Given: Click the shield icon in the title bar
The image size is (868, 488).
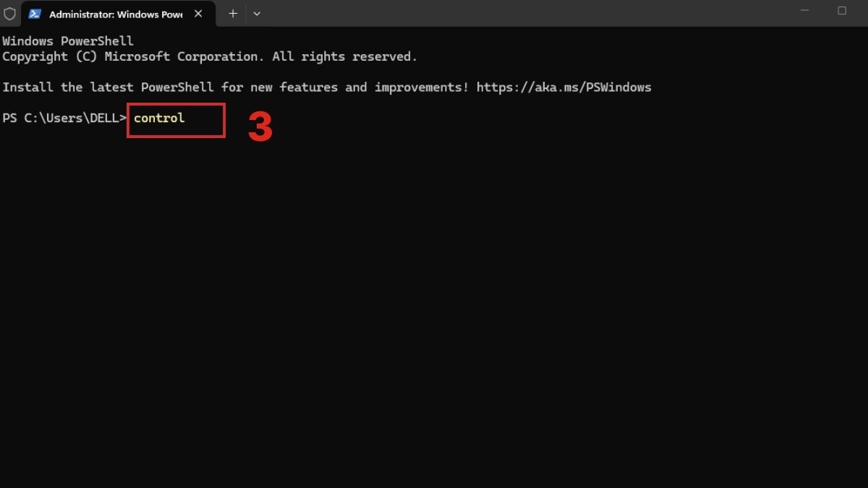Looking at the screenshot, I should tap(9, 13).
